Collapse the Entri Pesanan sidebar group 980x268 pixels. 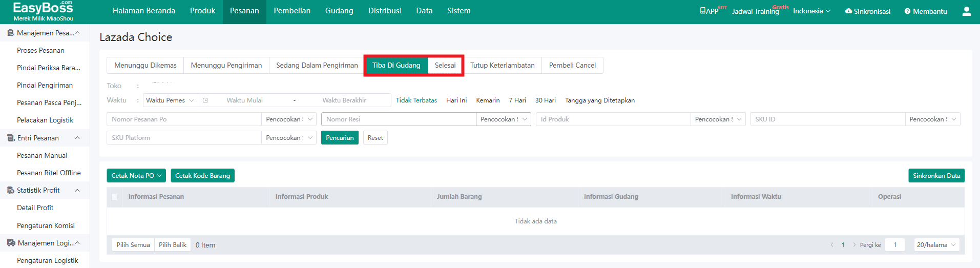coord(77,138)
